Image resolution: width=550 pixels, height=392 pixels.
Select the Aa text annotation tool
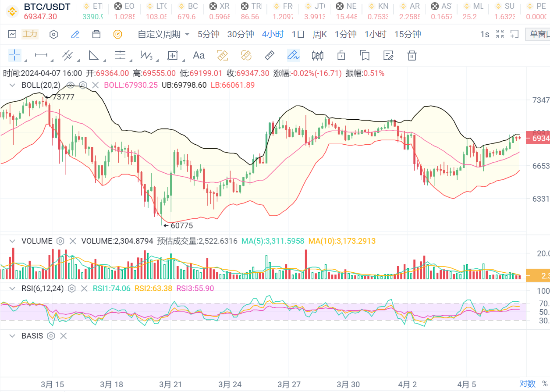pos(199,55)
